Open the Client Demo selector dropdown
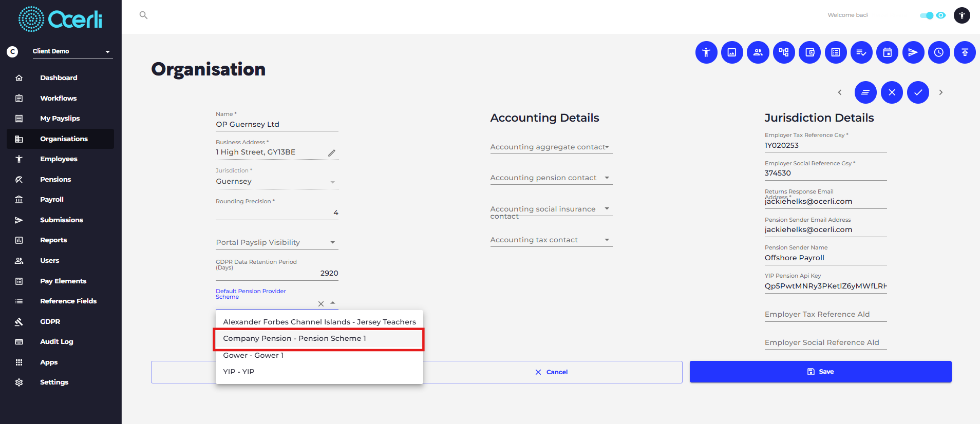This screenshot has height=424, width=980. 72,51
